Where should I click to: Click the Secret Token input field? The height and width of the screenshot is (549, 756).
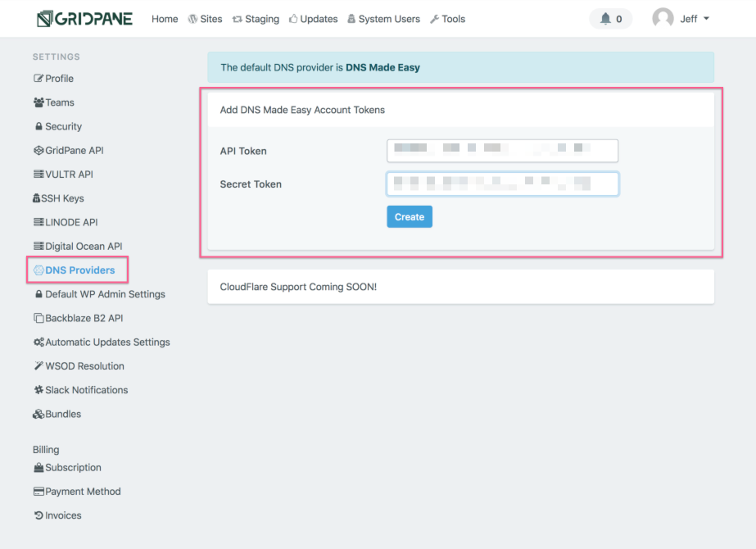(x=502, y=184)
